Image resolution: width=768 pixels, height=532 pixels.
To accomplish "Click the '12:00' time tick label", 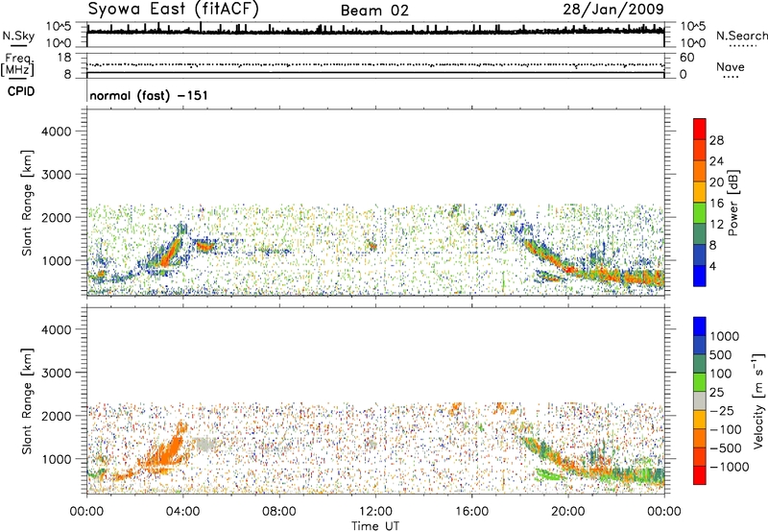I will (375, 511).
